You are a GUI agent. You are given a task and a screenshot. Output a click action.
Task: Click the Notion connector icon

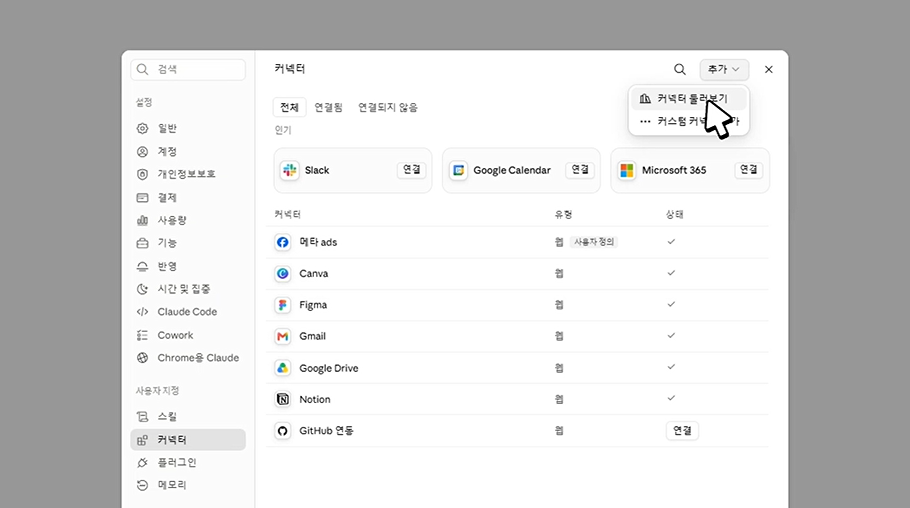283,399
